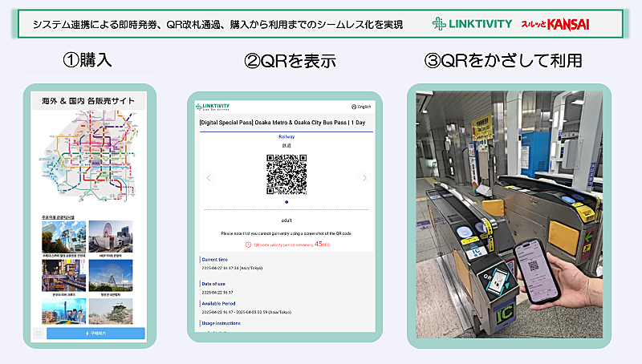Click the blue pagination dot below QR code
This screenshot has height=364, width=642.
(286, 202)
